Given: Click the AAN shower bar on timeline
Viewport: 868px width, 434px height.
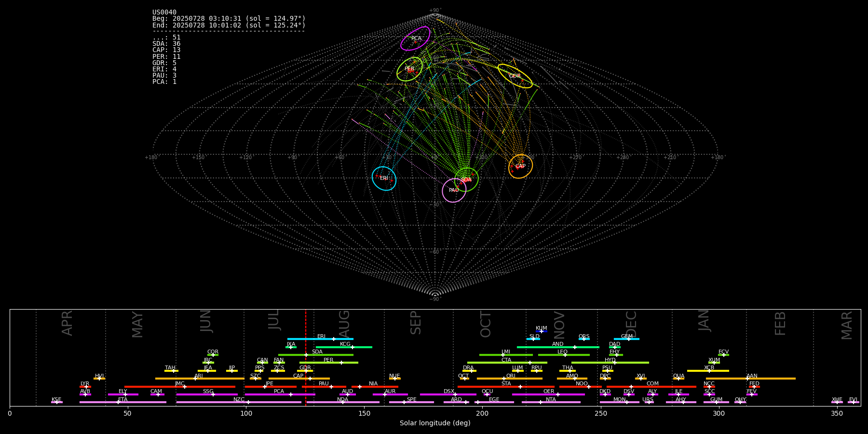Looking at the screenshot, I should coord(751,379).
